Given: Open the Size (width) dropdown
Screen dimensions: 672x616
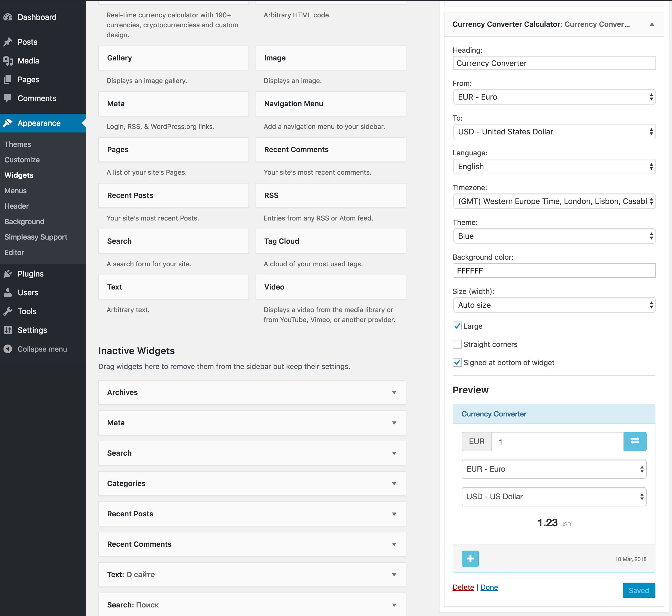Looking at the screenshot, I should [x=554, y=305].
